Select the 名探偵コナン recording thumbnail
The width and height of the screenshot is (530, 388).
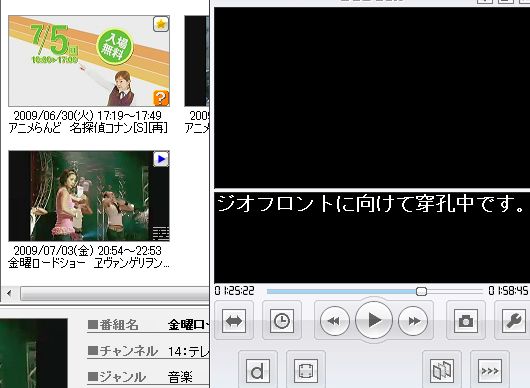[89, 61]
